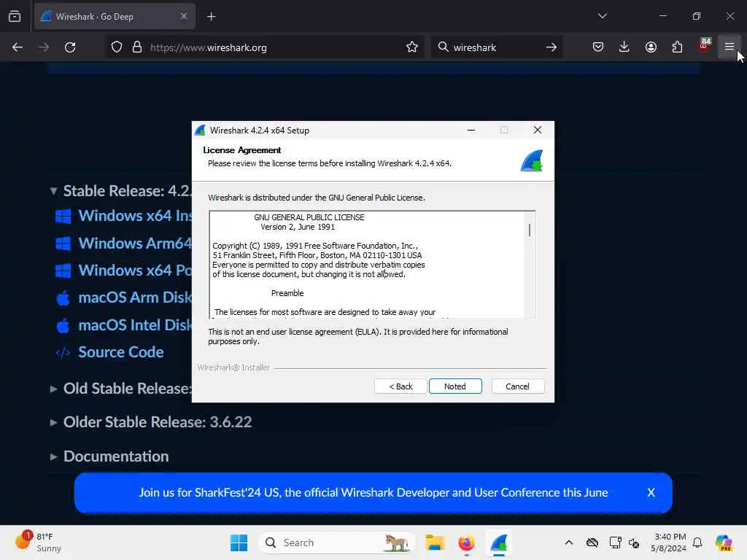Click the red extension badge icon showing 84
The width and height of the screenshot is (747, 560).
704,46
